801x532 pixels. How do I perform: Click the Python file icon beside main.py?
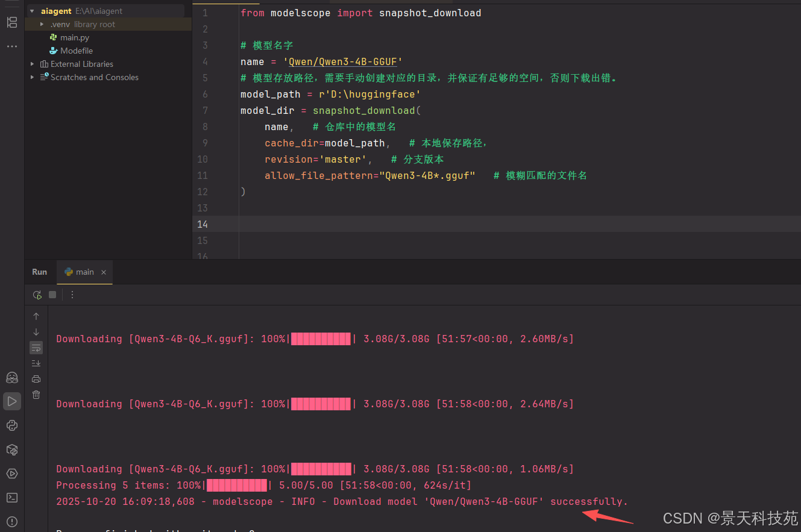(x=54, y=37)
